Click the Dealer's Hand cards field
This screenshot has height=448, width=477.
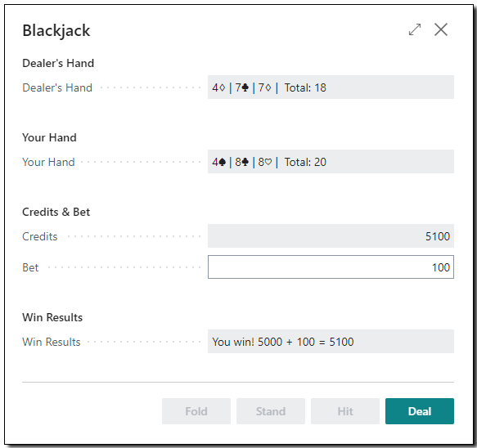coord(331,87)
